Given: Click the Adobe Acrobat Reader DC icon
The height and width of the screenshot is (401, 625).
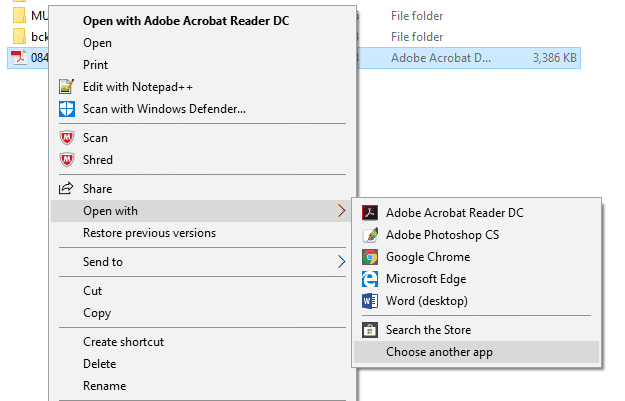Looking at the screenshot, I should coord(369,212).
